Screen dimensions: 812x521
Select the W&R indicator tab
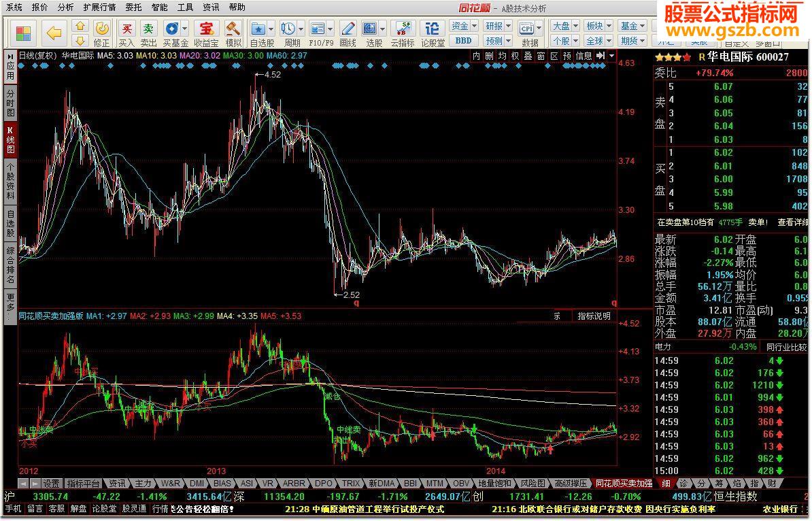point(170,483)
